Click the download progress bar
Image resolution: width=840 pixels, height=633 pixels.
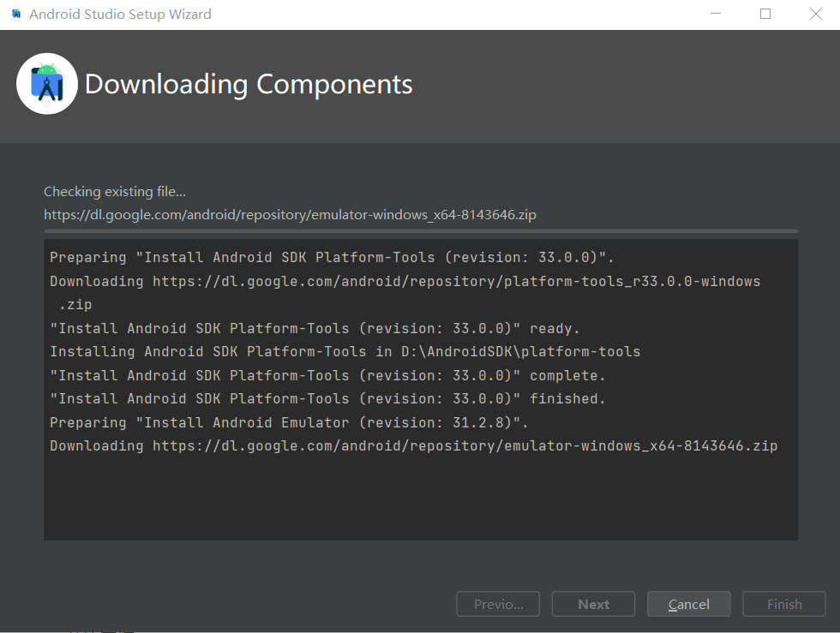(x=421, y=231)
